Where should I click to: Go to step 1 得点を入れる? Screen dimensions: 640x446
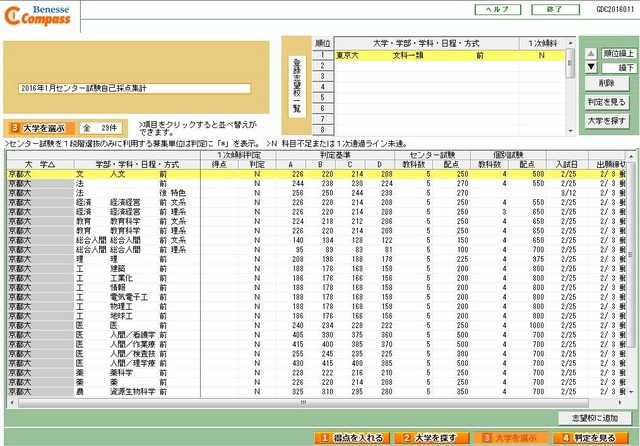352,438
